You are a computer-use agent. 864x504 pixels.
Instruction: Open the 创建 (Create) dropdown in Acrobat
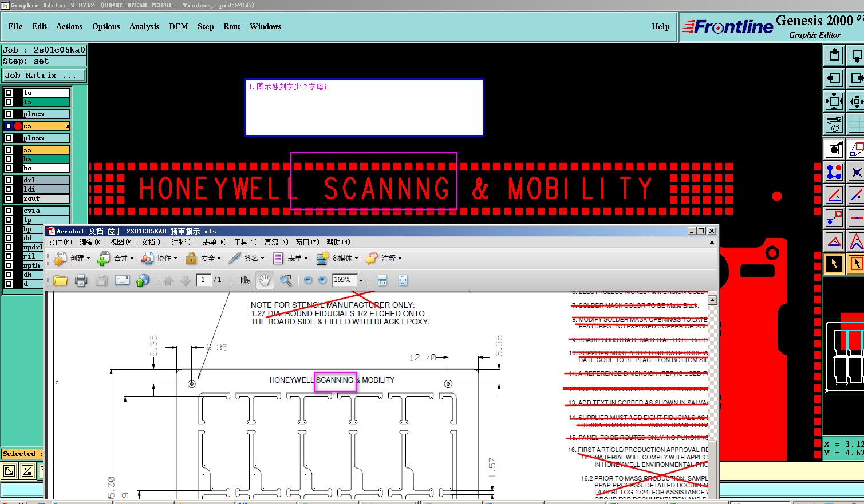pos(72,259)
